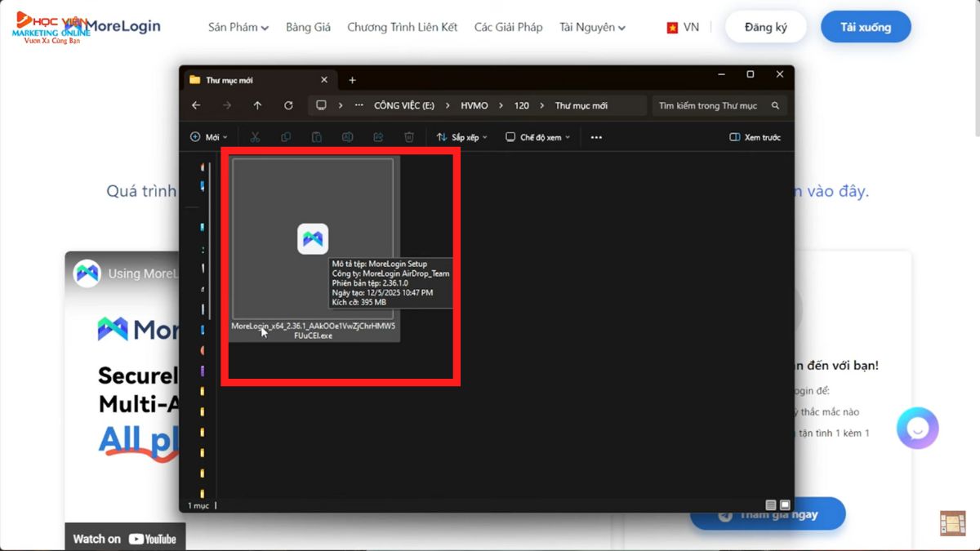The height and width of the screenshot is (551, 980).
Task: Open the Chế độ xem view dropdown
Action: click(x=537, y=137)
